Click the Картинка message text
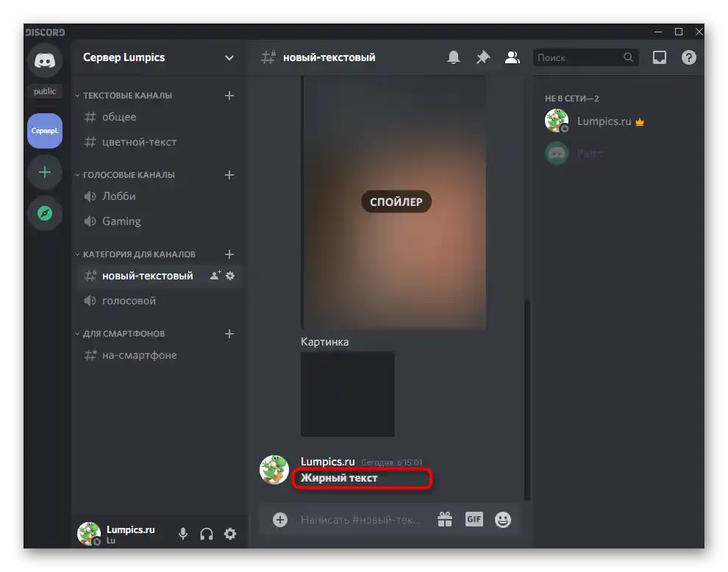 pos(324,342)
